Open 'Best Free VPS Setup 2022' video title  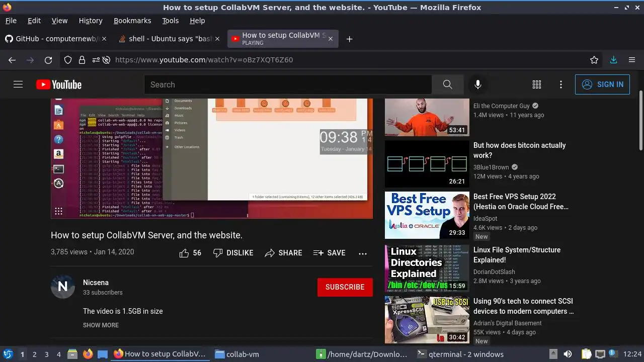(x=521, y=202)
